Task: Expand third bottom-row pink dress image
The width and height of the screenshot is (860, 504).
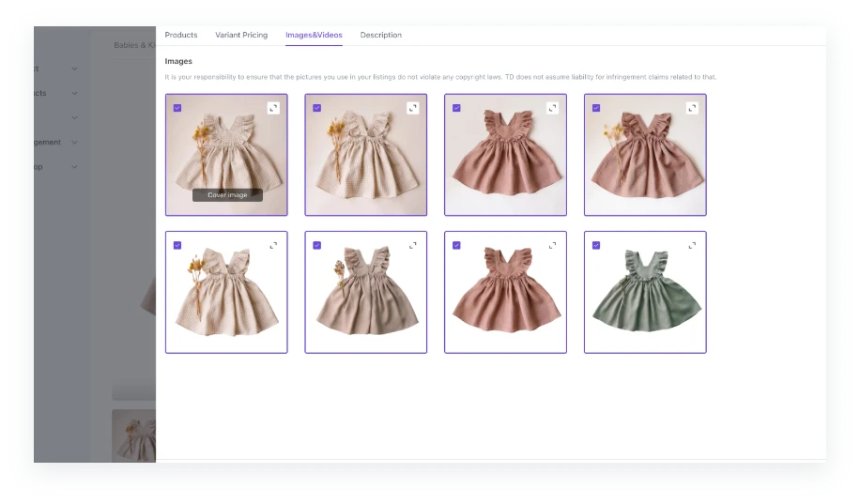Action: pyautogui.click(x=552, y=245)
